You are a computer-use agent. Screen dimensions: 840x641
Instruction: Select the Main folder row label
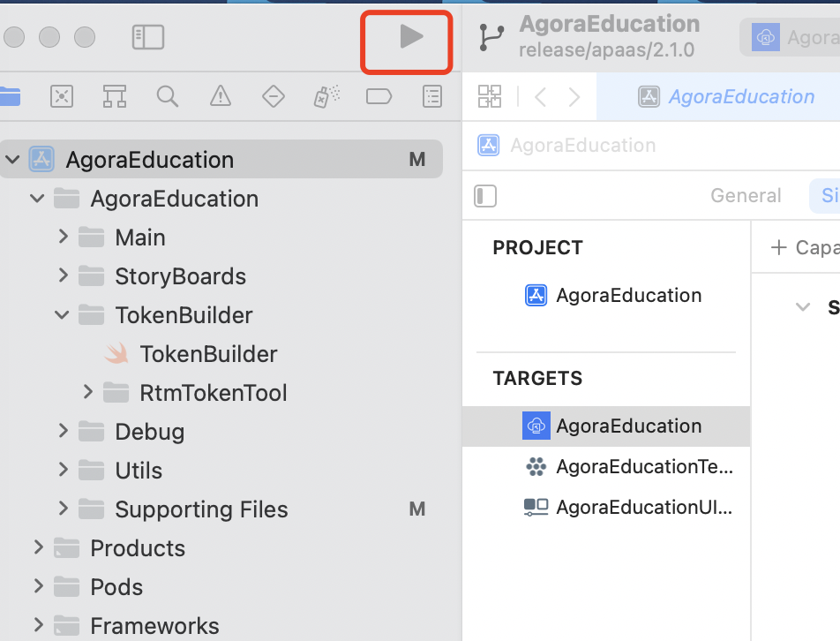140,238
